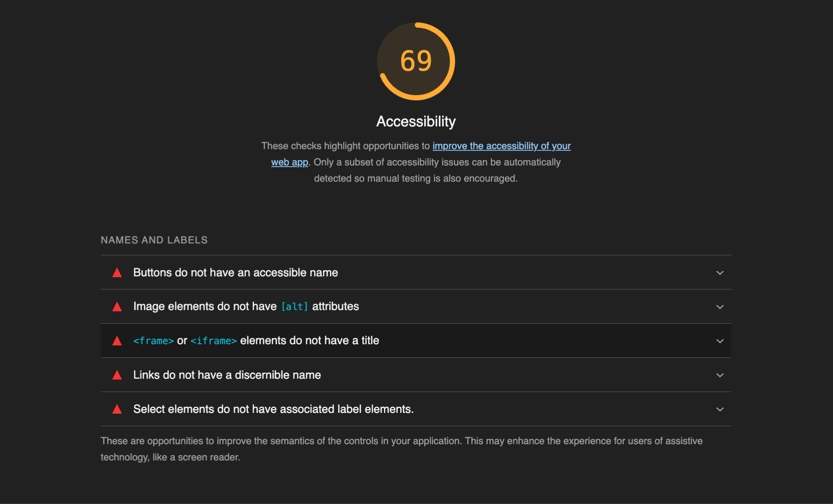The image size is (833, 504).
Task: Click the warning triangle on the frame title row
Action: pos(117,341)
